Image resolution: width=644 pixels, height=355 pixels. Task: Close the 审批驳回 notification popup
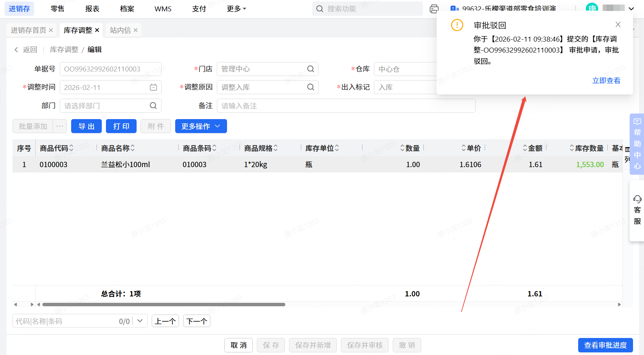618,25
